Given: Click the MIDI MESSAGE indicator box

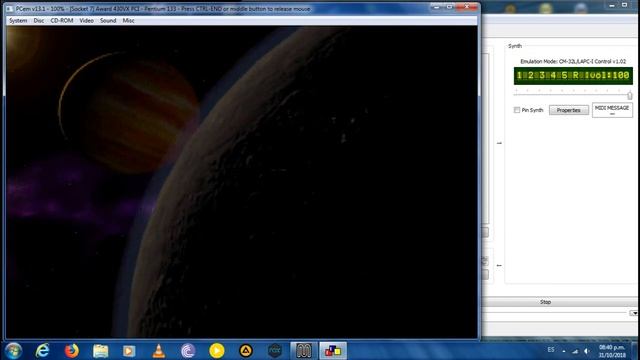Looking at the screenshot, I should (612, 110).
